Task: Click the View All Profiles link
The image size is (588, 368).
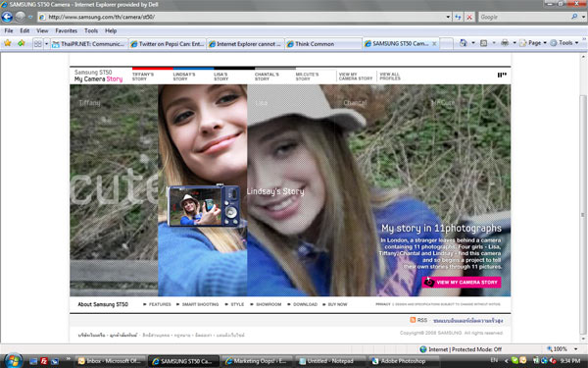Action: [390, 77]
